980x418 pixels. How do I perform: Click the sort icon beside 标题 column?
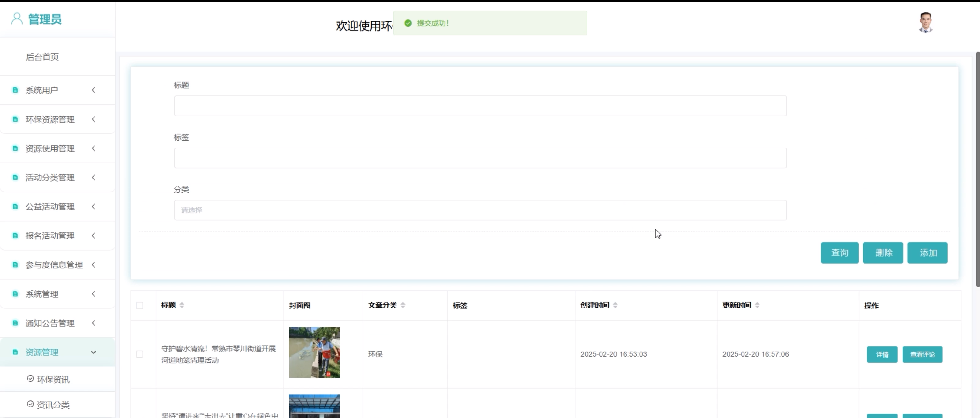[182, 305]
